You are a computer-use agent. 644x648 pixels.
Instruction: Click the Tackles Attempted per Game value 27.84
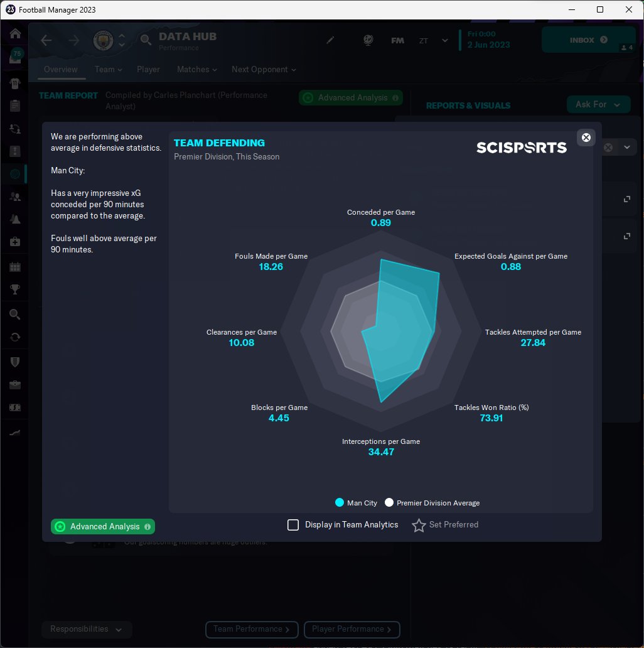click(533, 343)
